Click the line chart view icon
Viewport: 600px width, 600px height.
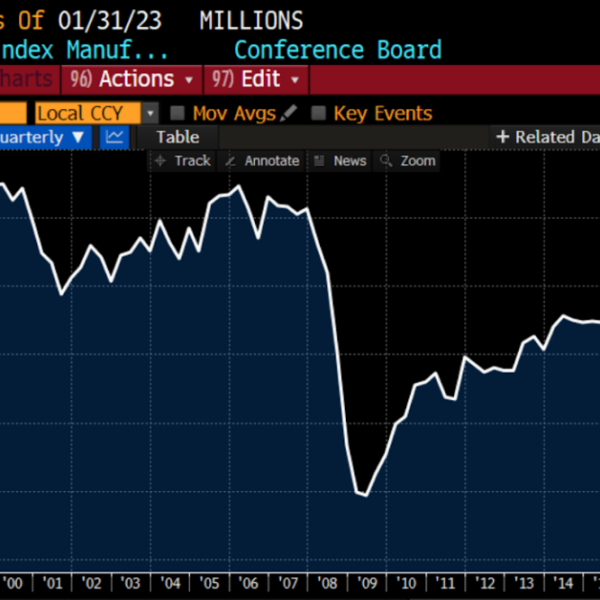point(115,137)
